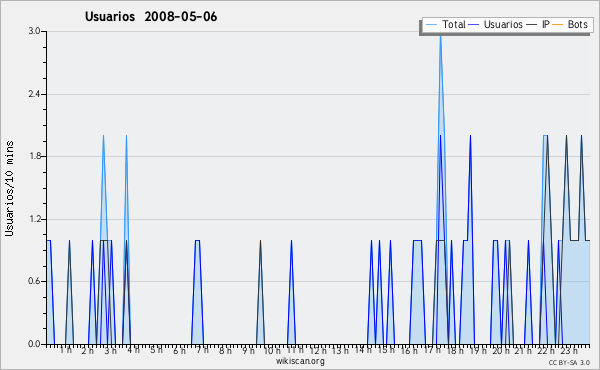The width and height of the screenshot is (600, 370).
Task: Click the y-axis value 3.0
Action: pyautogui.click(x=34, y=31)
